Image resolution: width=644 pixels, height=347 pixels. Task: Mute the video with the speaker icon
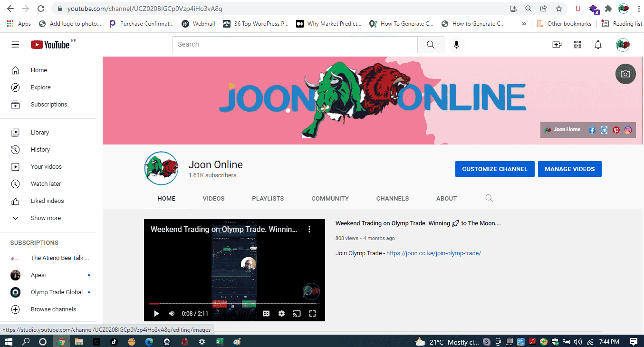[x=172, y=313]
